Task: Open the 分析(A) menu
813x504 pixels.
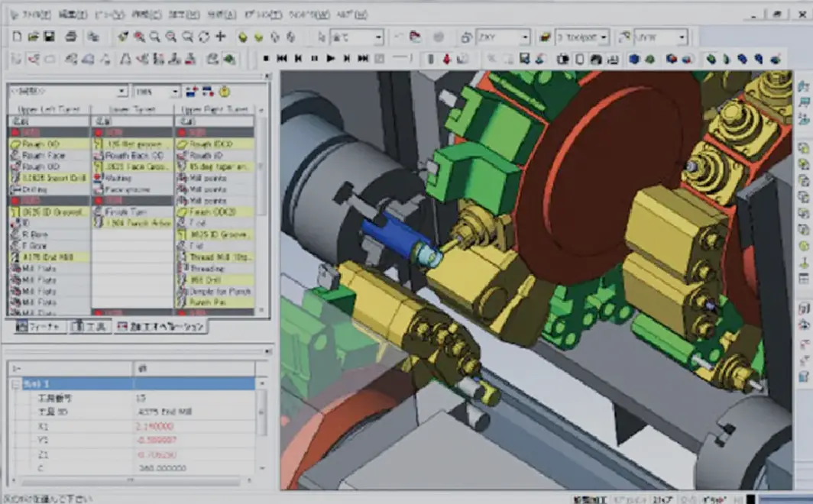Action: [x=222, y=15]
